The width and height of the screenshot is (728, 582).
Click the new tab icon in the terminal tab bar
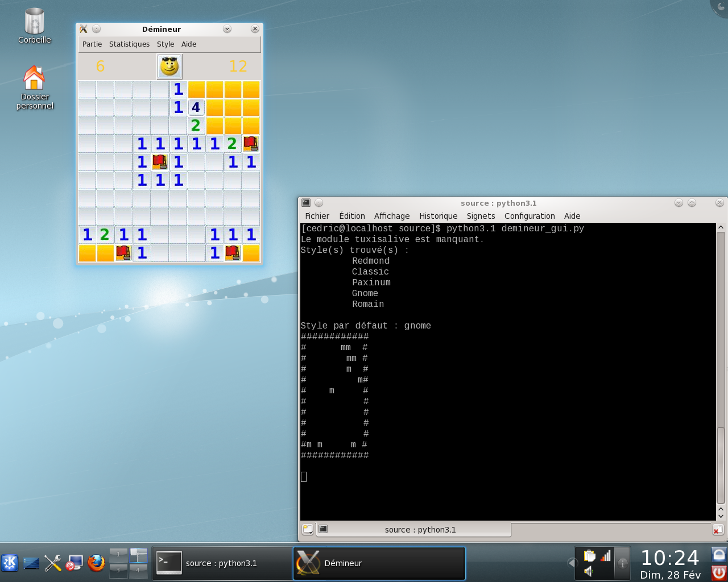click(x=308, y=530)
